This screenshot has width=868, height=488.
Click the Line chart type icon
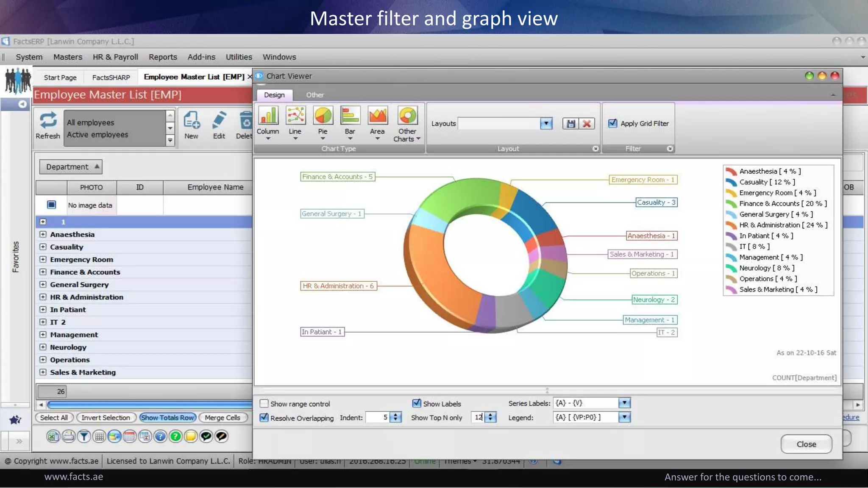point(295,116)
